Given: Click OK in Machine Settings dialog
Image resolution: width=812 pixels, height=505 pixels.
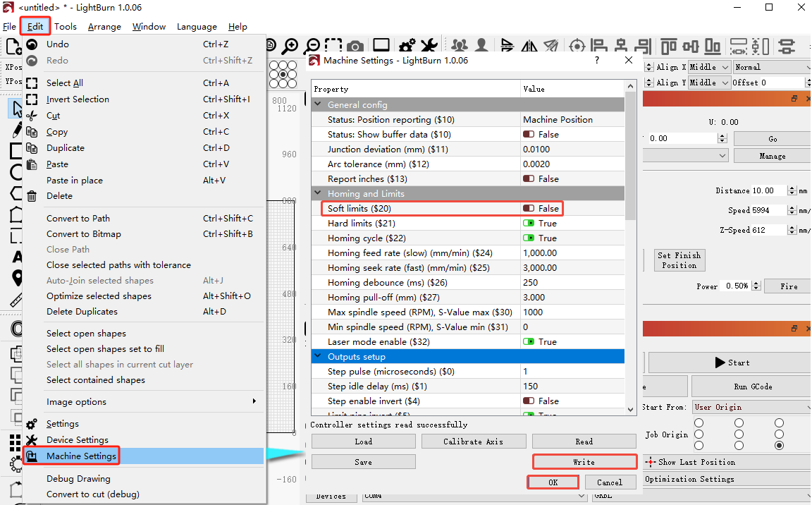Looking at the screenshot, I should point(553,482).
